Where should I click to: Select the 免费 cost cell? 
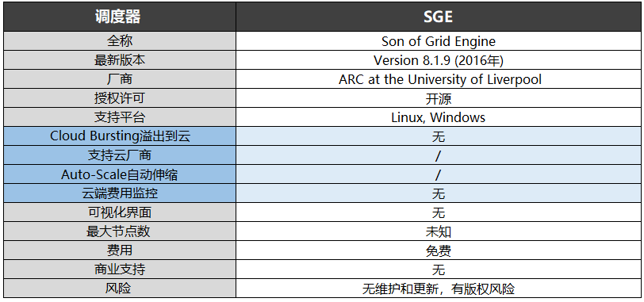[x=439, y=250]
